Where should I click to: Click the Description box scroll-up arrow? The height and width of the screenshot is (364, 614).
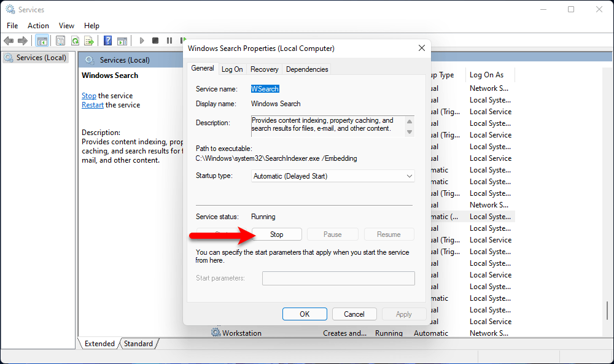pos(409,122)
